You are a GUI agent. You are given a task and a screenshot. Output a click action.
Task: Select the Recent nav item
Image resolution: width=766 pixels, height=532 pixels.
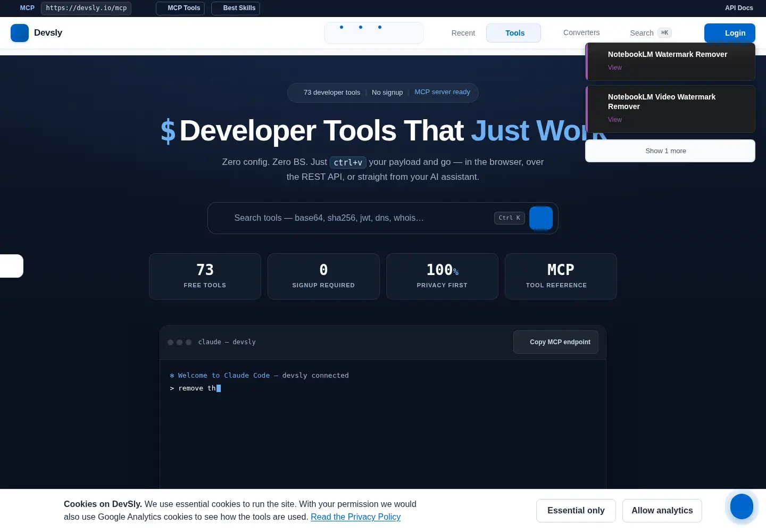point(463,33)
